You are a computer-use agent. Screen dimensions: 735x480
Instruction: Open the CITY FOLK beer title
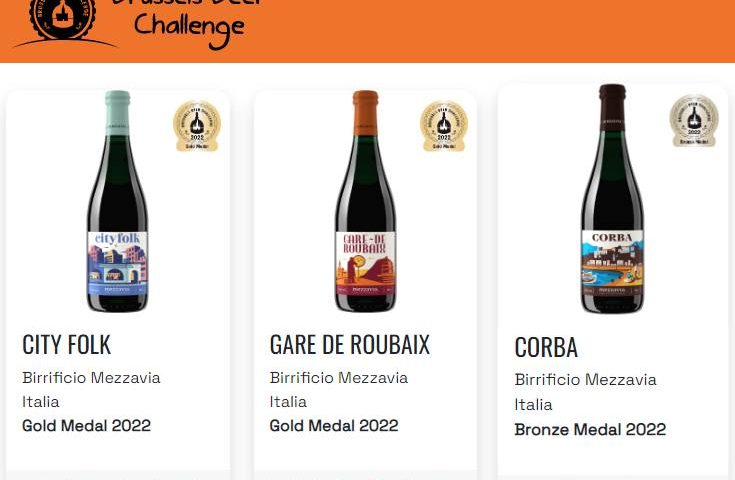pos(67,345)
